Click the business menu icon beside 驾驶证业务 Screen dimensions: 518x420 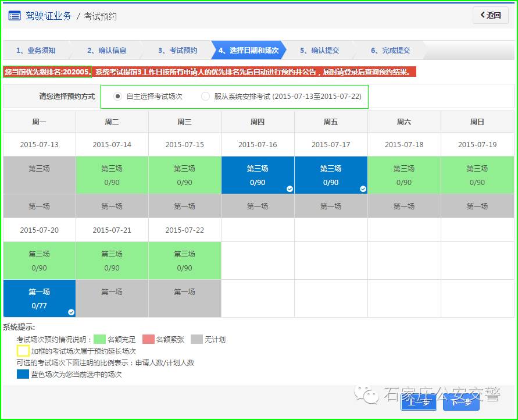click(x=15, y=16)
